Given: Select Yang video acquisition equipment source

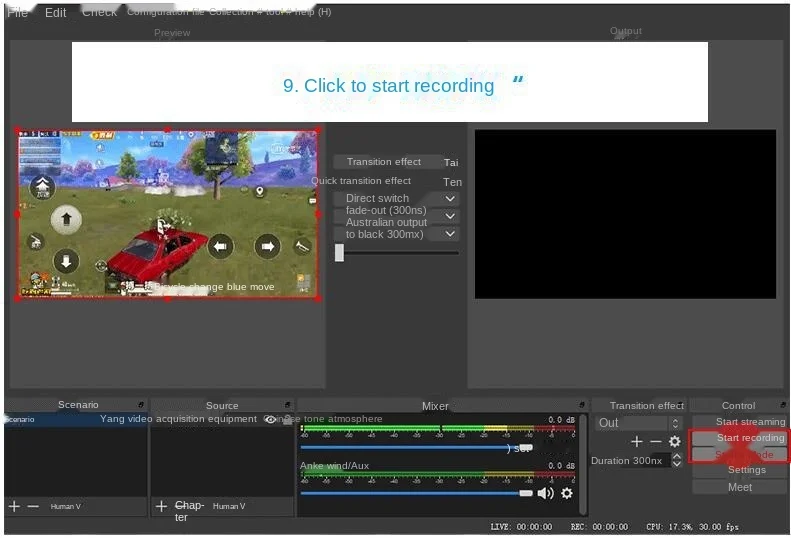Looking at the screenshot, I should tap(178, 419).
